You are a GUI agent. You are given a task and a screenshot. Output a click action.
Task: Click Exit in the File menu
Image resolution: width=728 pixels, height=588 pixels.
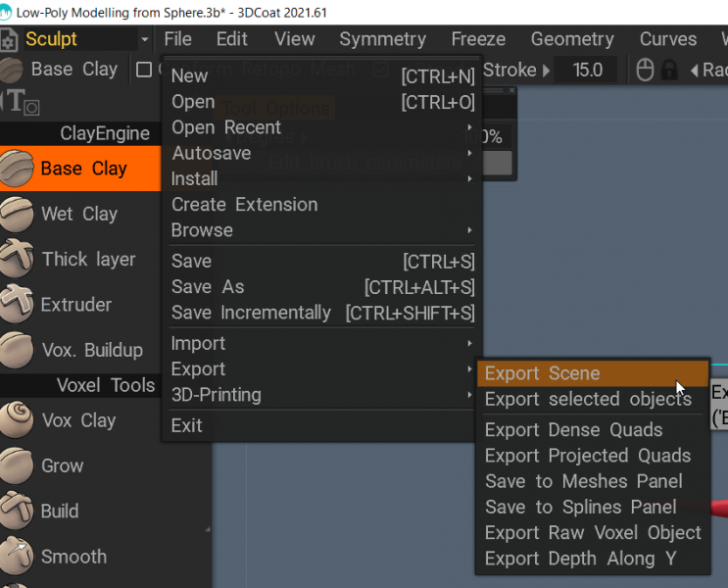186,425
